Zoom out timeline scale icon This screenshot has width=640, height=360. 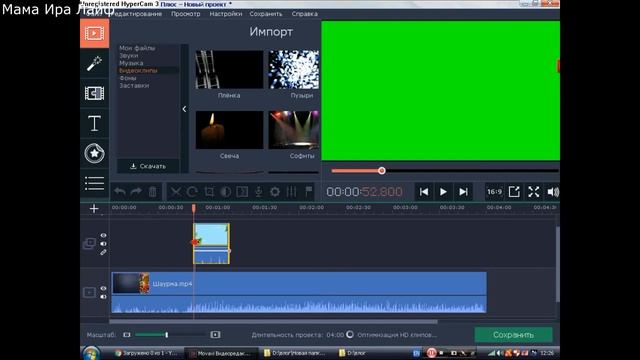(127, 335)
